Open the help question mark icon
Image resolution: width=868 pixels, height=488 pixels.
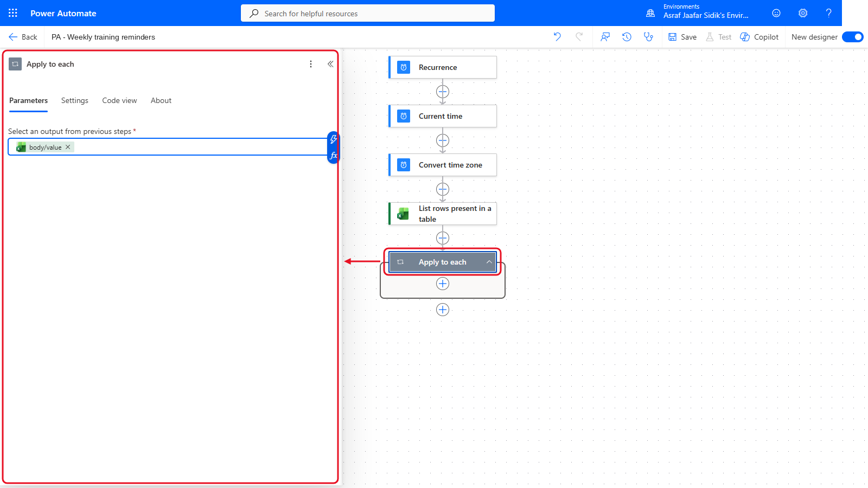click(828, 13)
